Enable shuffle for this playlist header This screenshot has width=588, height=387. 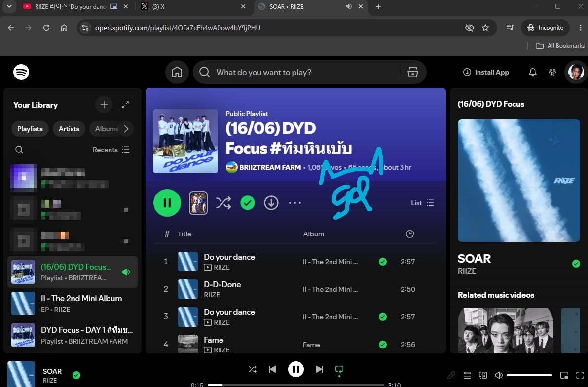pyautogui.click(x=223, y=203)
